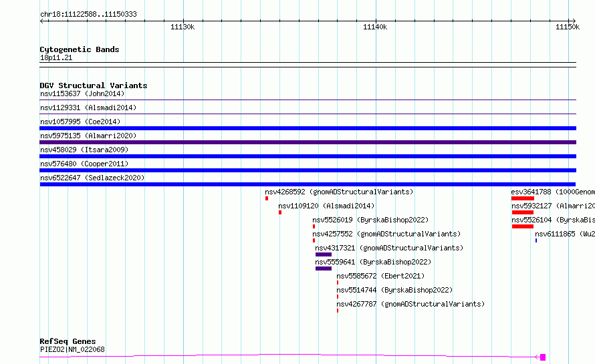The width and height of the screenshot is (595, 364).
Task: Select the nsv458029 (Itsara2009) blue bar
Action: [308, 156]
